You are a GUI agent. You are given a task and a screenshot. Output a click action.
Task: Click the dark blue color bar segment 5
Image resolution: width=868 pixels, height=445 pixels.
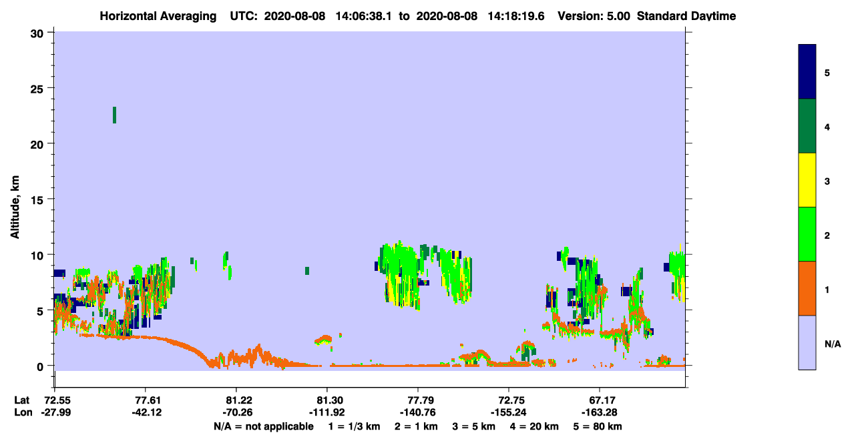click(x=807, y=72)
